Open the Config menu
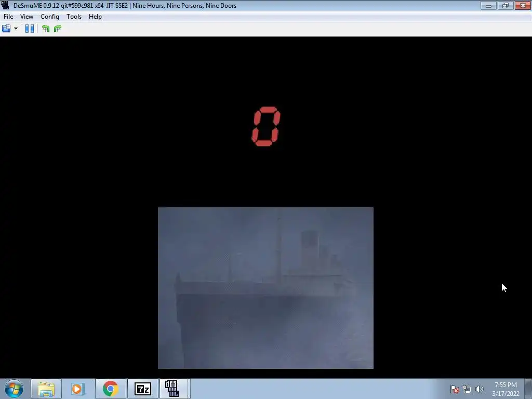The image size is (532, 399). pos(49,17)
